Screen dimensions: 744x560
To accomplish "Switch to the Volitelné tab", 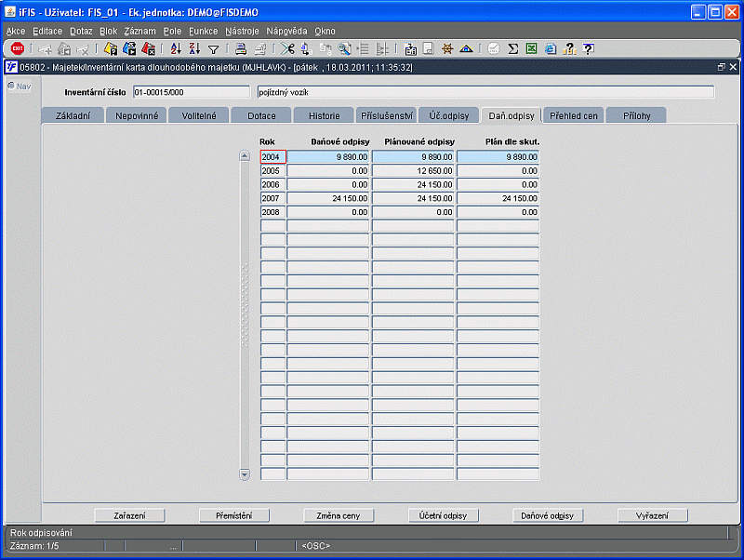I will pos(199,115).
